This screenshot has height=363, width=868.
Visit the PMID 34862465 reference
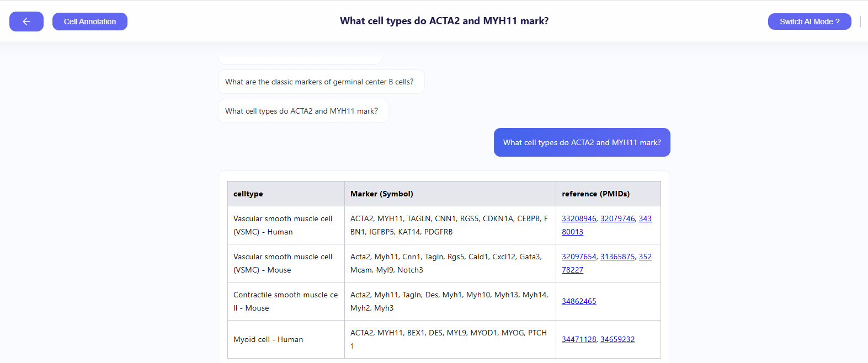point(579,301)
